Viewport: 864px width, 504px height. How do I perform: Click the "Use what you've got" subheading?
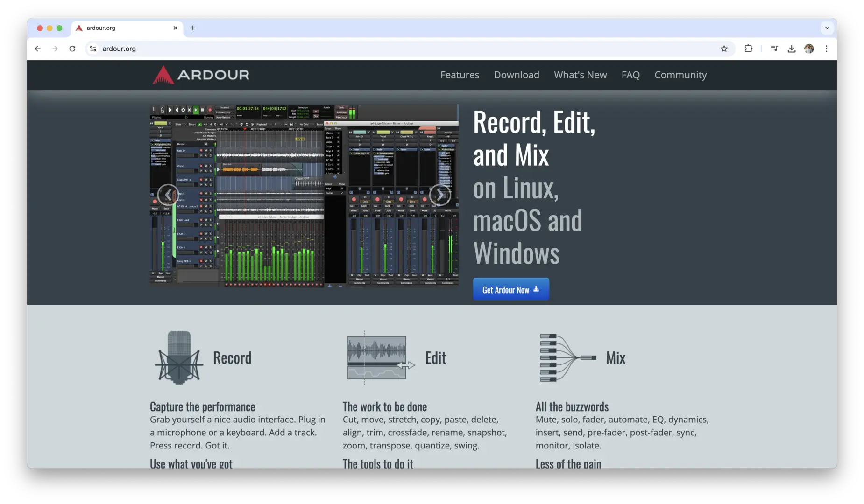tap(191, 463)
